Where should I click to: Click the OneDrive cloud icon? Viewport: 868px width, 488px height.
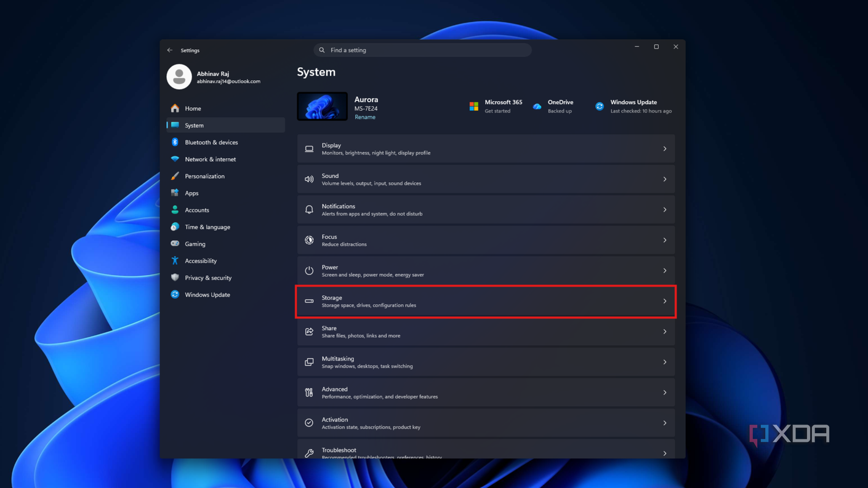(x=537, y=106)
